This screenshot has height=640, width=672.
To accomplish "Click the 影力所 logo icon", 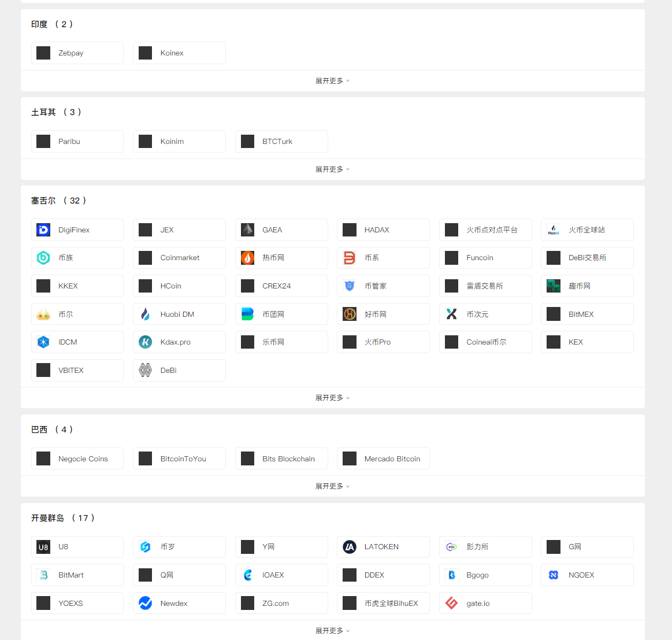I will tap(452, 547).
